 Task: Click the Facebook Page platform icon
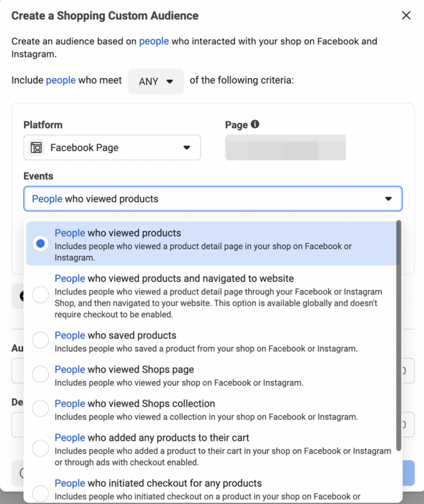(36, 148)
